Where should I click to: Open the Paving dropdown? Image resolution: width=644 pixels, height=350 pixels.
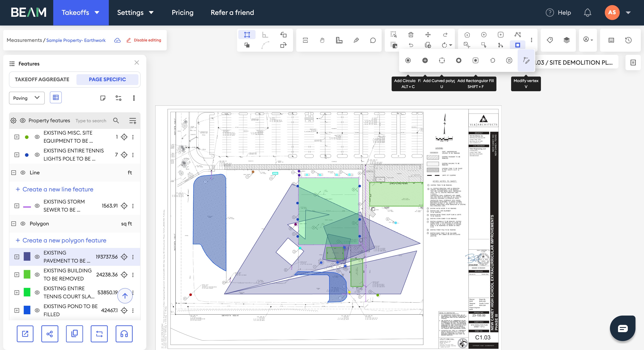pos(26,98)
